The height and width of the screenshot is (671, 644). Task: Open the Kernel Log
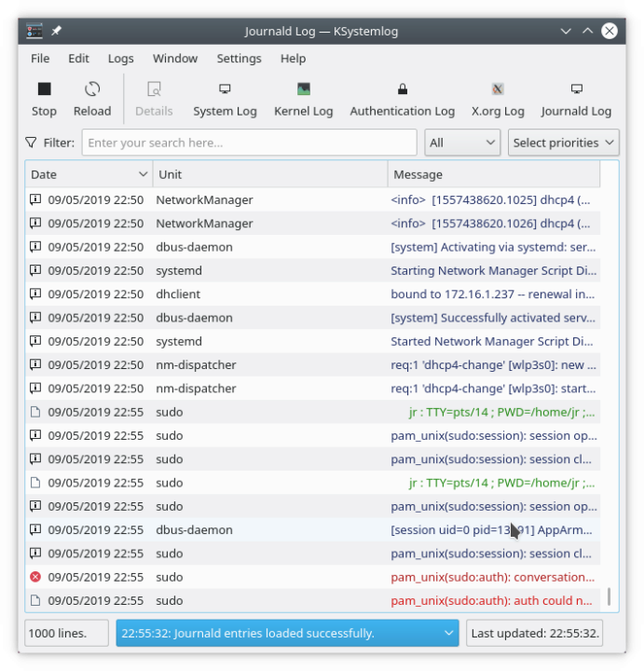tap(303, 99)
